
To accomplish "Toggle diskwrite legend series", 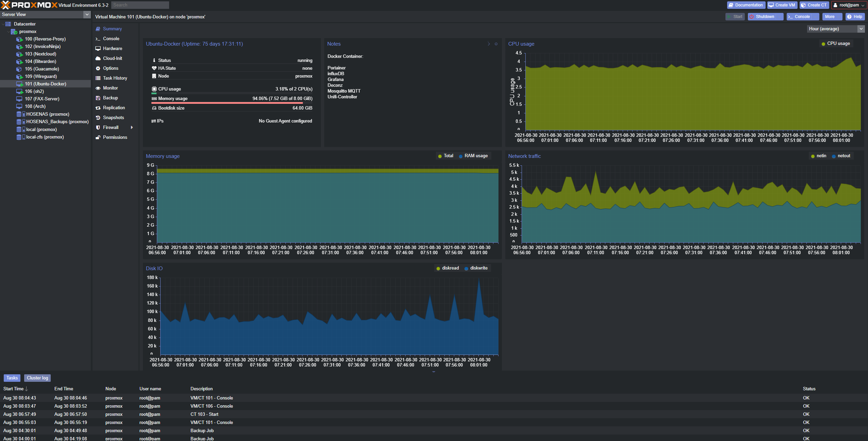I will [476, 268].
